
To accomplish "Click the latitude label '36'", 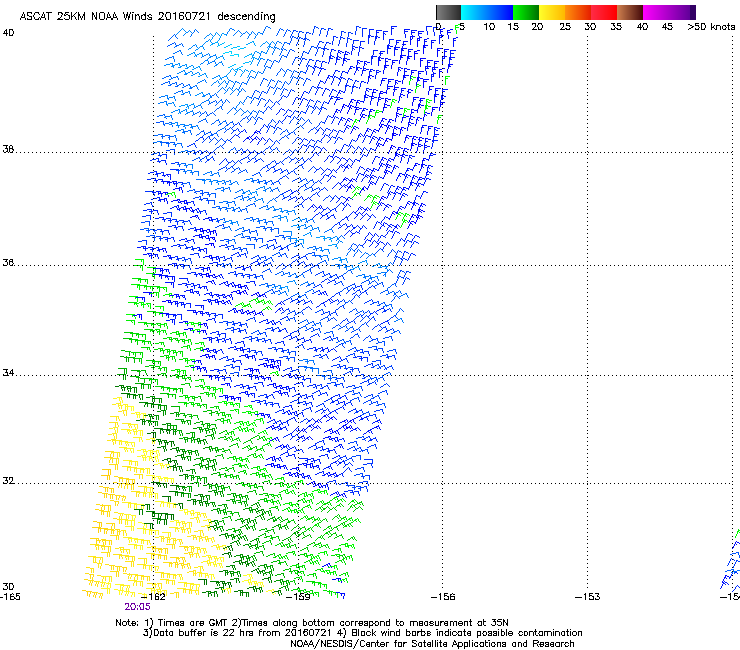I will point(8,262).
